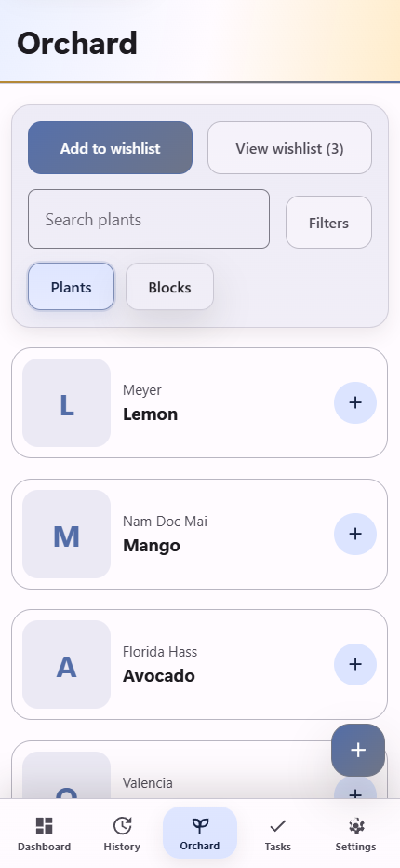Switch to the Blocks view toggle
This screenshot has width=400, height=868.
point(169,287)
